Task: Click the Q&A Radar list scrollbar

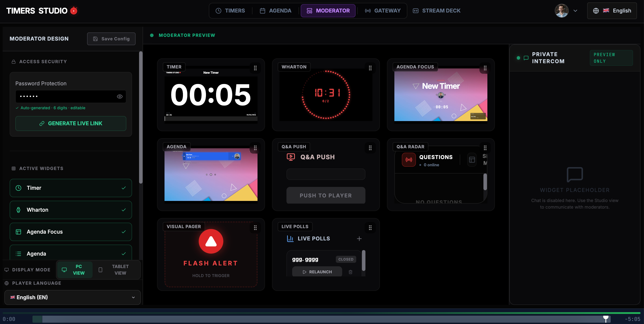Action: pos(485,182)
